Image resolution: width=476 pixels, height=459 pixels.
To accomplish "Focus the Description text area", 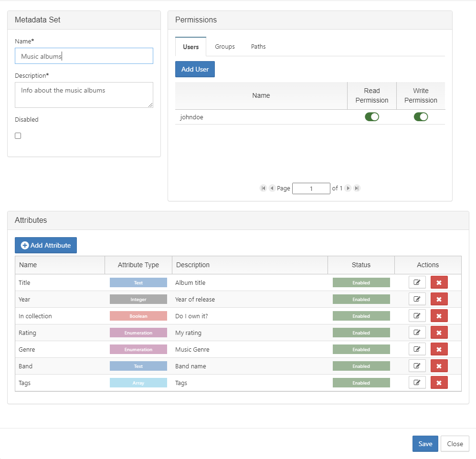I will coord(84,94).
